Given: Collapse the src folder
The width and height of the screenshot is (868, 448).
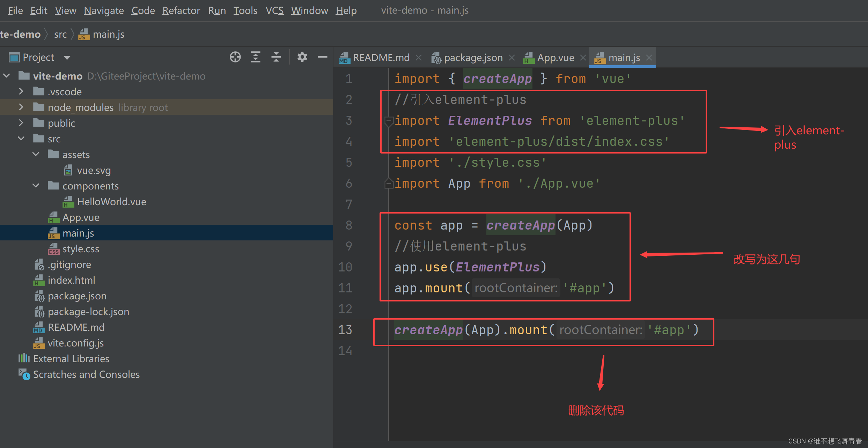Looking at the screenshot, I should point(21,138).
